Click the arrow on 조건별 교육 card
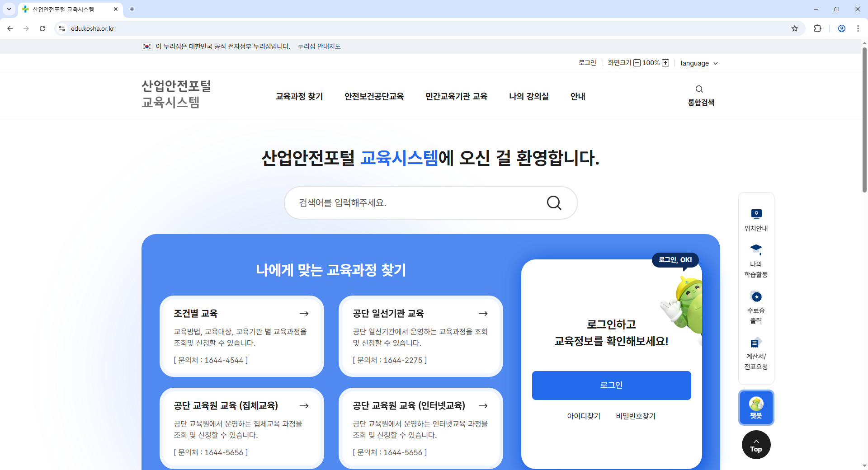Viewport: 868px width, 470px height. 304,314
